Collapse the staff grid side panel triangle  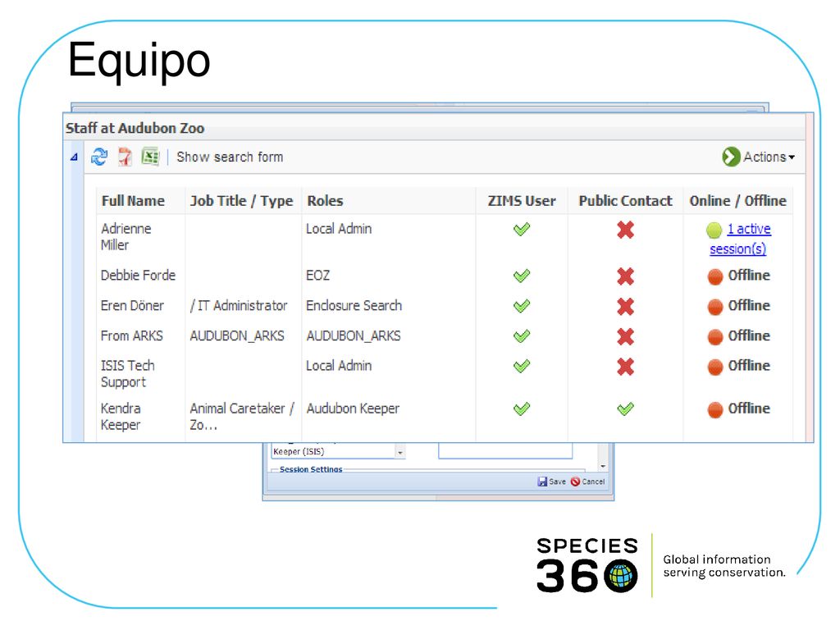tap(74, 157)
